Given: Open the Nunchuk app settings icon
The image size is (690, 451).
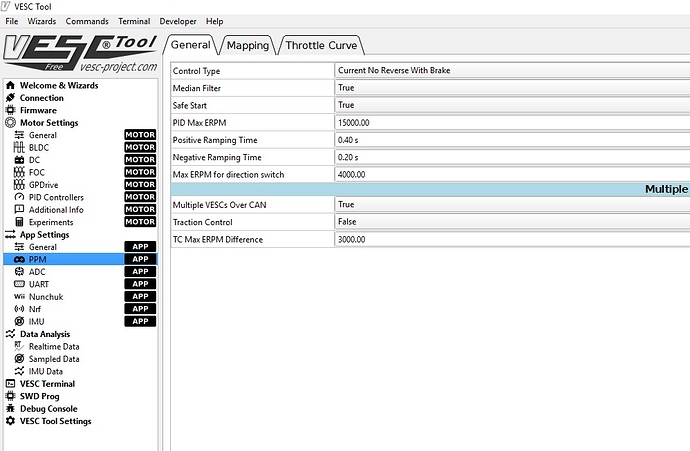Looking at the screenshot, I should click(x=19, y=296).
